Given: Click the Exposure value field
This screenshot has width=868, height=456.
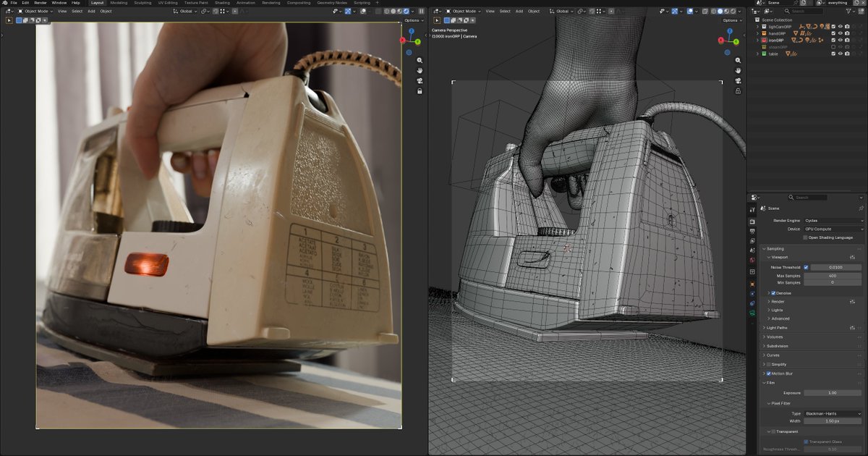Looking at the screenshot, I should point(832,392).
